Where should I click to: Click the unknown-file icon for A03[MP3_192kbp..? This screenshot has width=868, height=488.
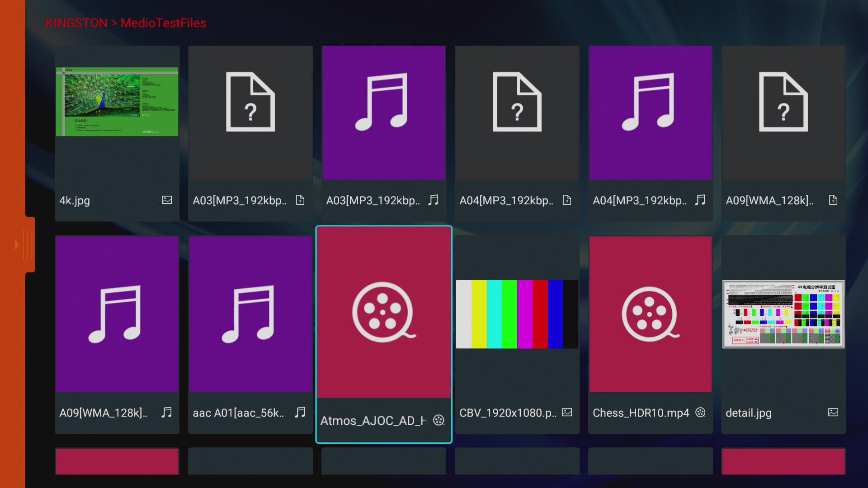coord(250,102)
